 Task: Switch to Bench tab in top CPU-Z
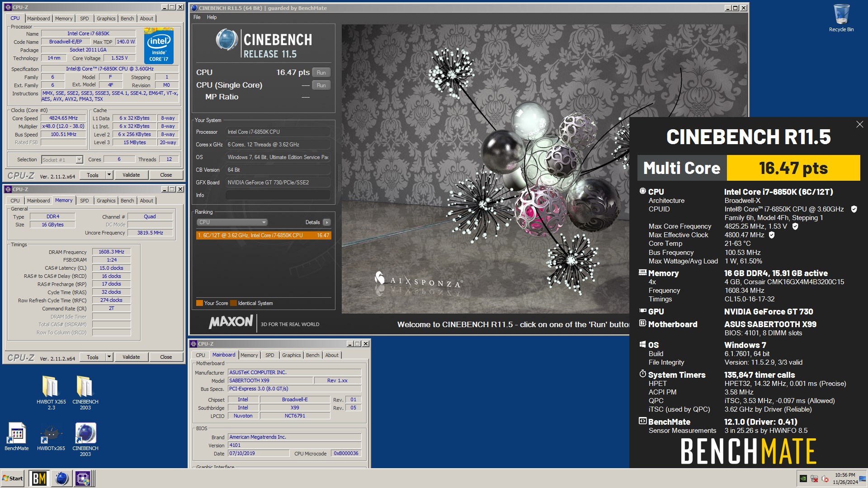127,19
